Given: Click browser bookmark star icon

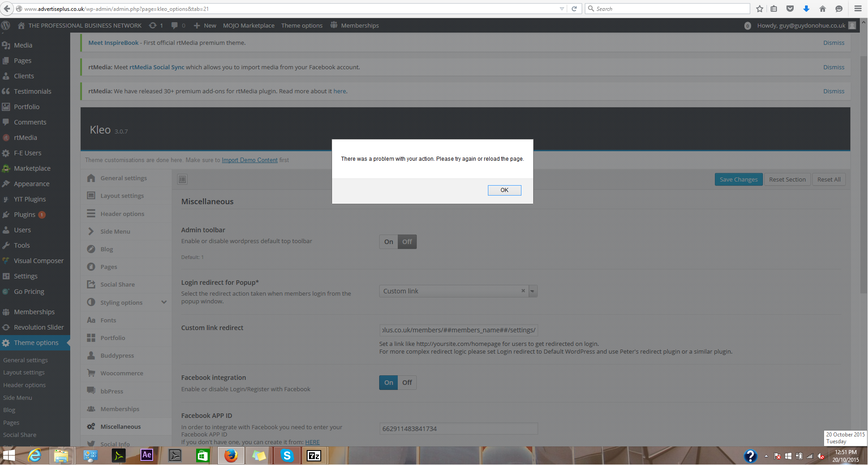Looking at the screenshot, I should click(760, 9).
